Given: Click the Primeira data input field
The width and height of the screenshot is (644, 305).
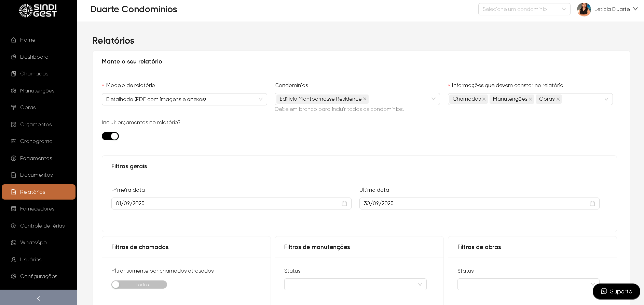Looking at the screenshot, I should tap(225, 204).
